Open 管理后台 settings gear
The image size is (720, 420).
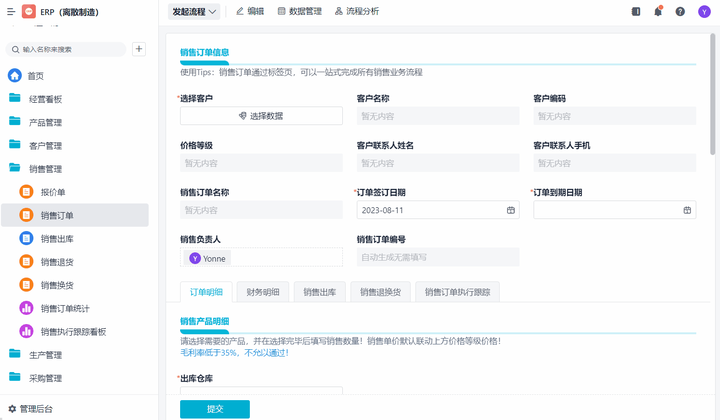pos(12,409)
